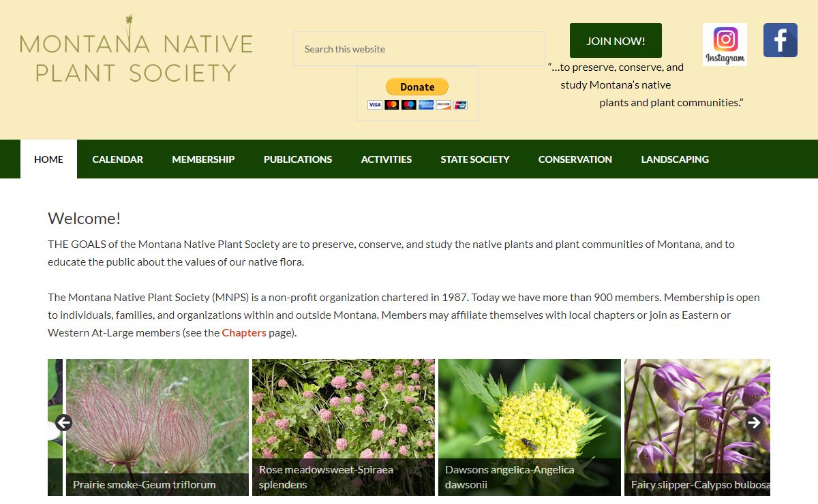Select the Home menu tab
Image resolution: width=818 pixels, height=504 pixels.
tap(48, 159)
